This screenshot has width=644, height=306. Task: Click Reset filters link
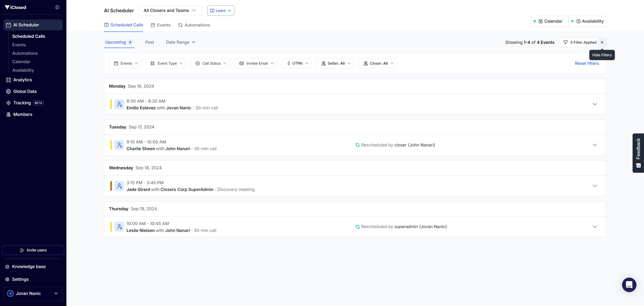click(587, 63)
